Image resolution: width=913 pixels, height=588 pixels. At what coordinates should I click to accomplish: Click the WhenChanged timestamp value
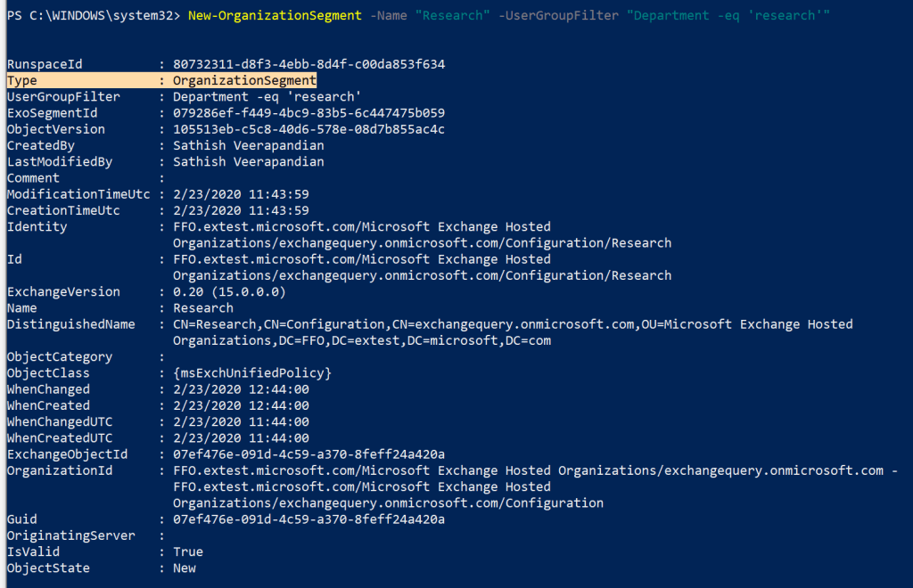(241, 389)
